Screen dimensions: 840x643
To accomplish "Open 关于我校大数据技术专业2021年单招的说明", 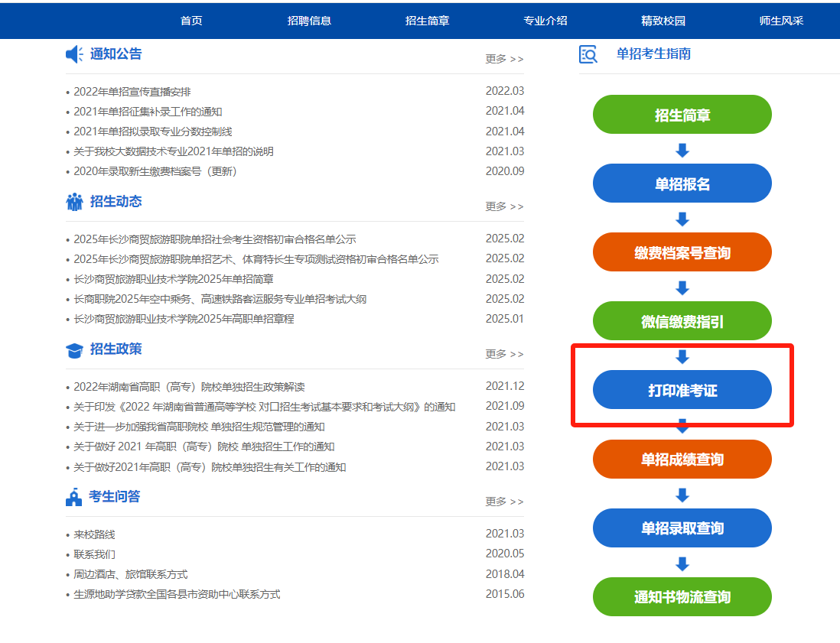I will pos(174,151).
